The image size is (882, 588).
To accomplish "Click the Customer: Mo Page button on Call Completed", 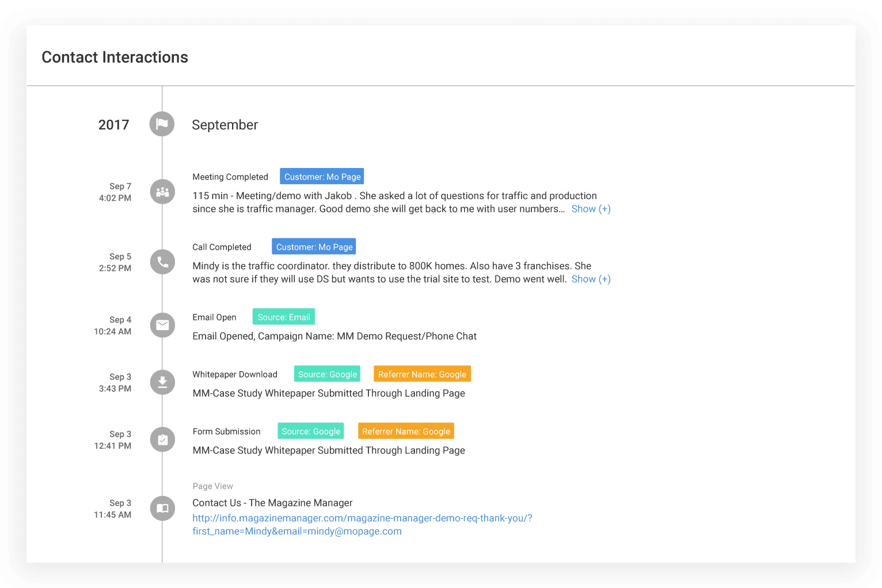I will pyautogui.click(x=314, y=246).
